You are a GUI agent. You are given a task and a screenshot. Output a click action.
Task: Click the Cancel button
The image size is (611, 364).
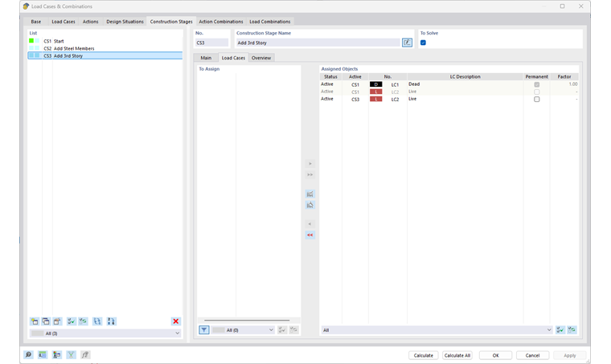532,355
